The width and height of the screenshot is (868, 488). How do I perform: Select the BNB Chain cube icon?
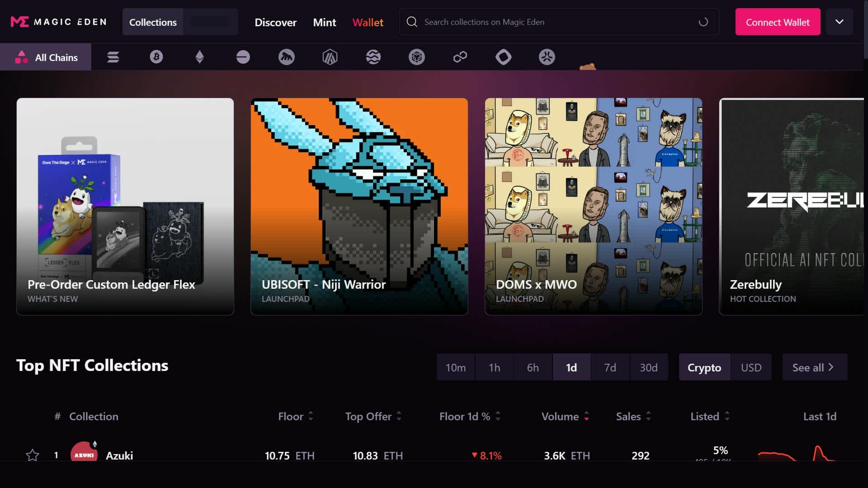tap(416, 57)
